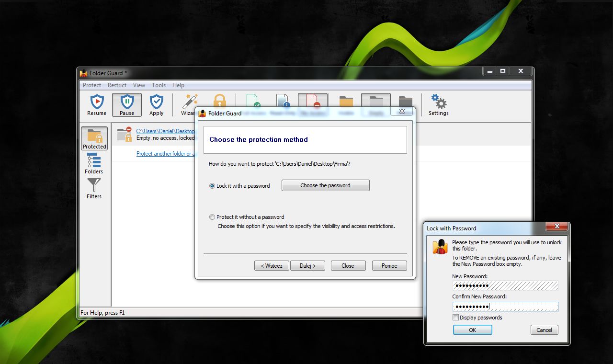
Task: Click 'To REMOVE an existing password' instruction text
Action: point(507,261)
